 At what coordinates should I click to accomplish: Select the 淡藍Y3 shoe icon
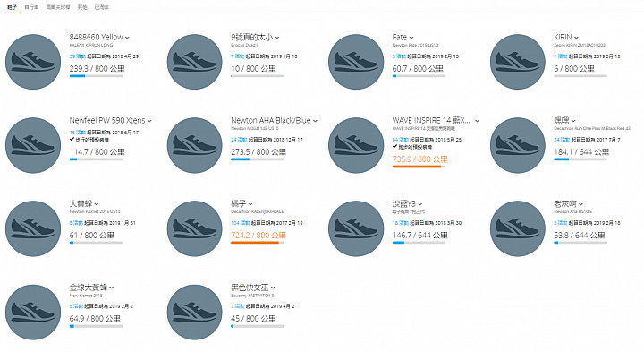pyautogui.click(x=356, y=228)
